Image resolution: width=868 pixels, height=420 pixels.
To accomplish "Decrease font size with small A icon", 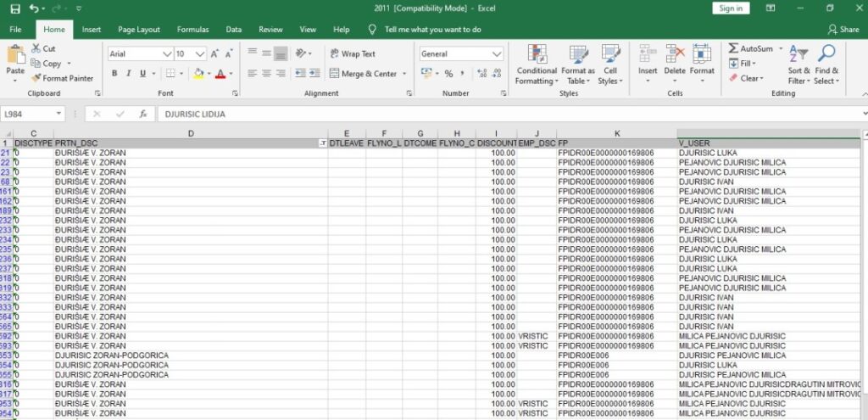I will 227,53.
